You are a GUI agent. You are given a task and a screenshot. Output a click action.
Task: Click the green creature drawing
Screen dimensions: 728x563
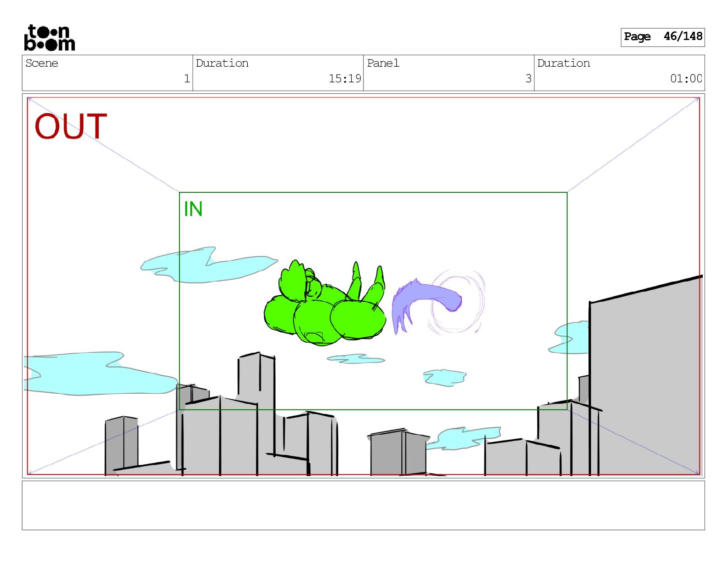(x=325, y=303)
